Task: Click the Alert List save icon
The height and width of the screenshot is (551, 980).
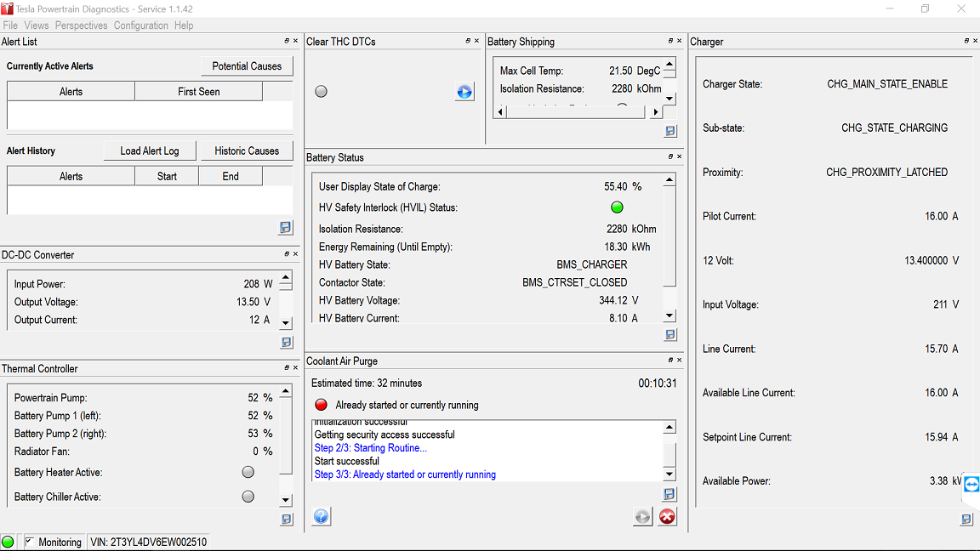Action: (286, 228)
